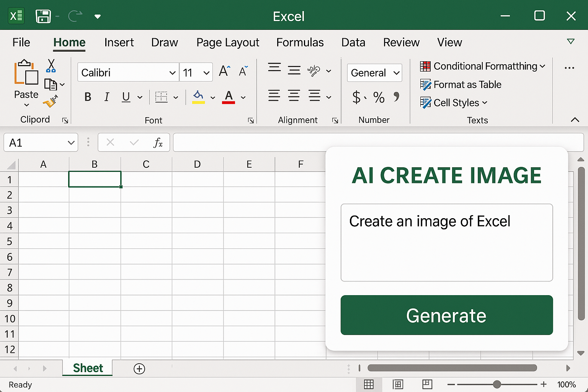Decrease font size with small A
Viewport: 588px width, 392px height.
click(243, 71)
